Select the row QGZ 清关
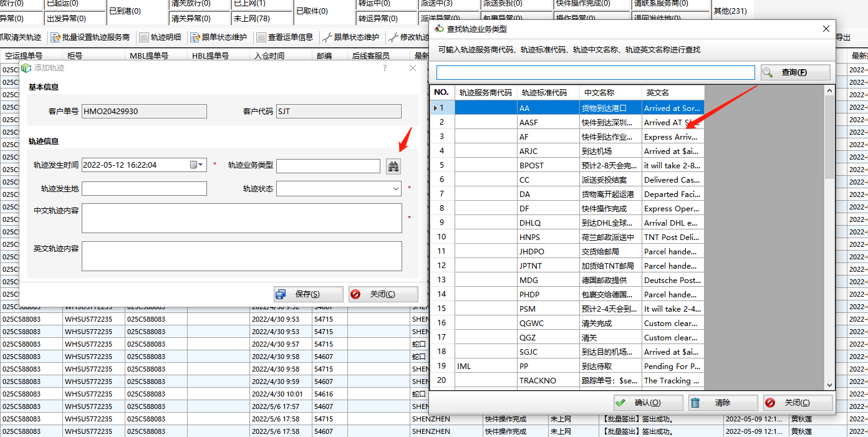 coord(567,337)
